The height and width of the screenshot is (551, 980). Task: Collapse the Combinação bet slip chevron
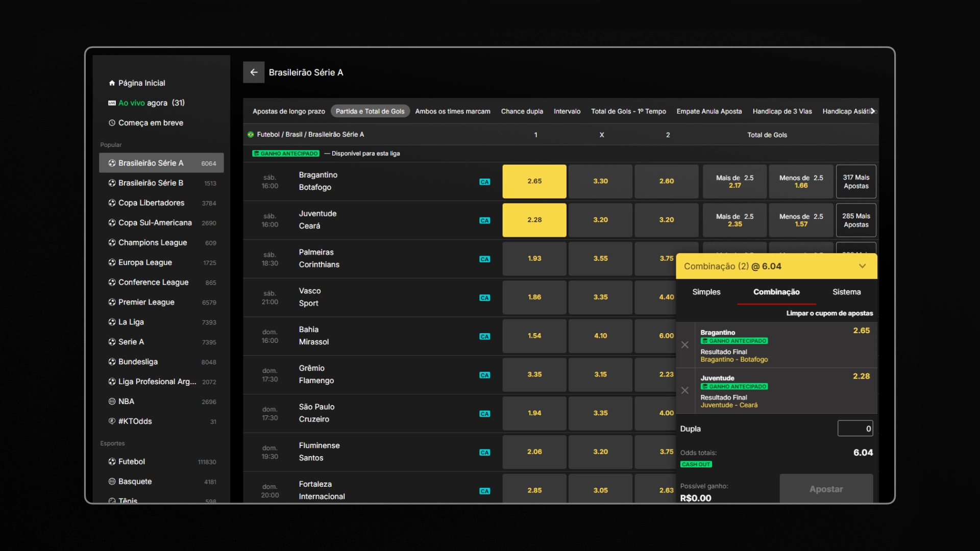click(862, 266)
